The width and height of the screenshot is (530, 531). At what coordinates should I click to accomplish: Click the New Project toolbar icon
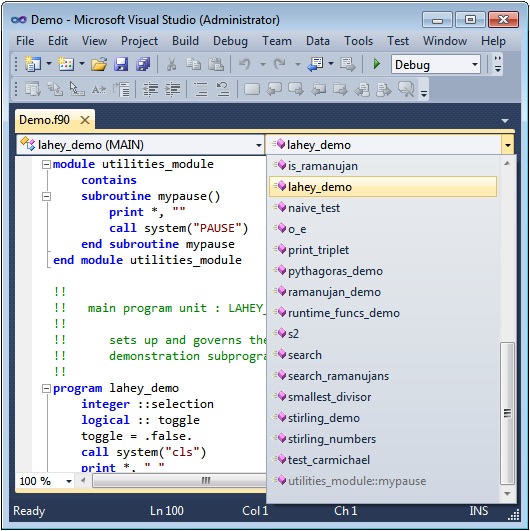click(x=33, y=64)
